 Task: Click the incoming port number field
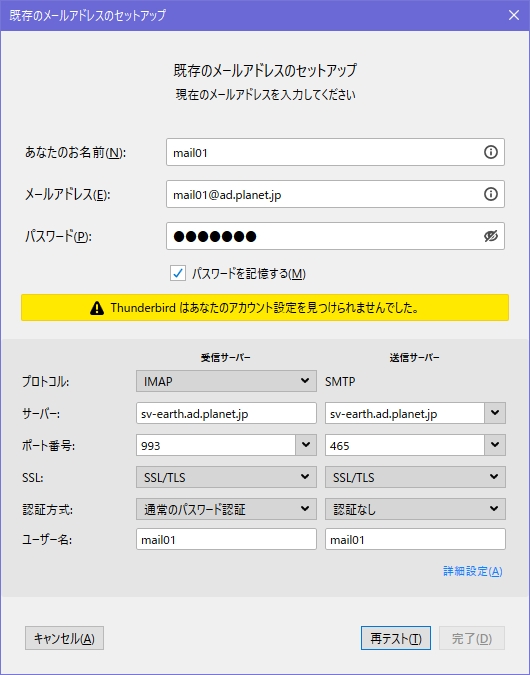[216, 445]
